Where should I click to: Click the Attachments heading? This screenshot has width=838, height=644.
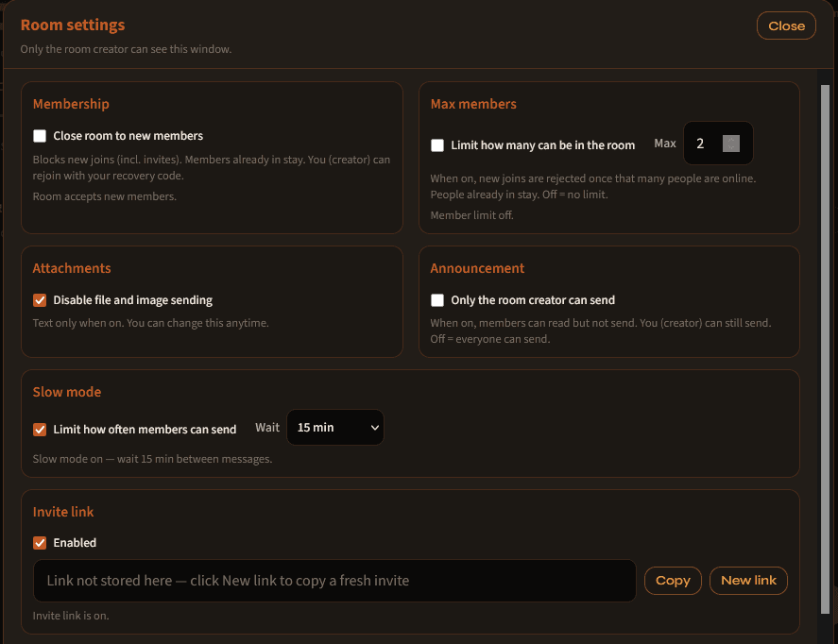tap(72, 268)
